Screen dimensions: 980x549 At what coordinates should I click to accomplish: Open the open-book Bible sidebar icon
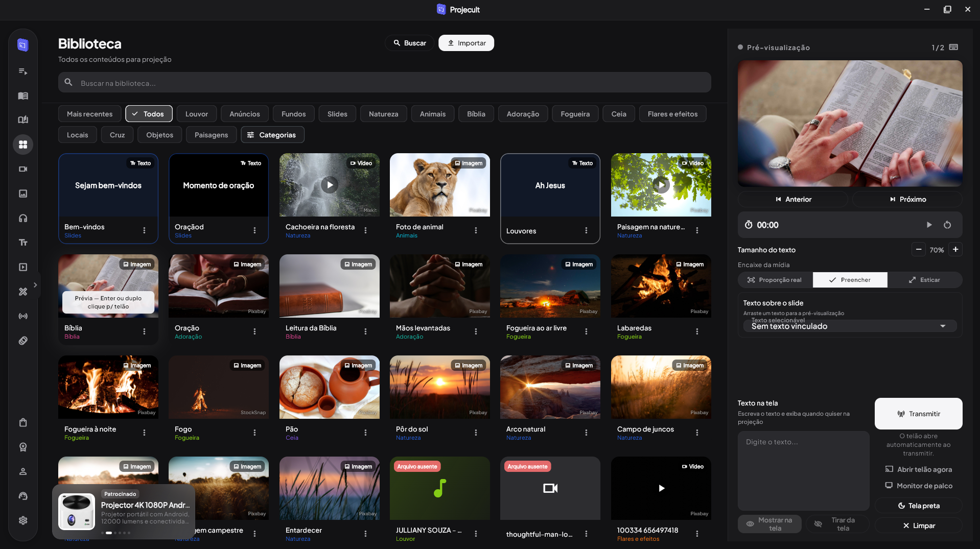tap(23, 96)
